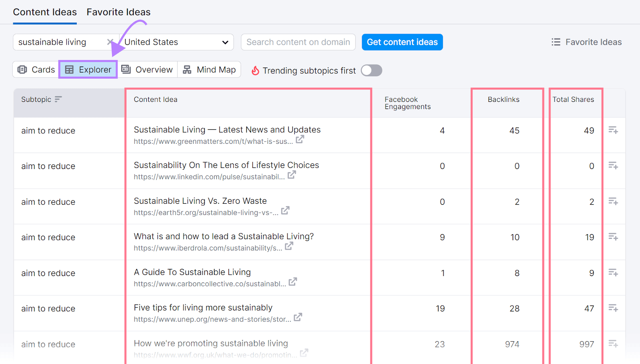Image resolution: width=640 pixels, height=364 pixels.
Task: Click the unep.org URL text
Action: tap(212, 319)
